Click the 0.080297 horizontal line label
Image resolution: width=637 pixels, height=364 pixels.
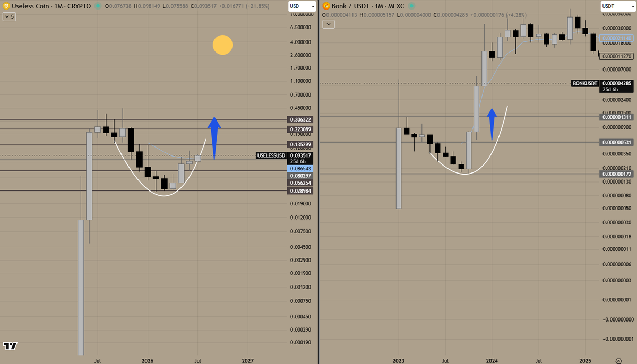(x=300, y=176)
